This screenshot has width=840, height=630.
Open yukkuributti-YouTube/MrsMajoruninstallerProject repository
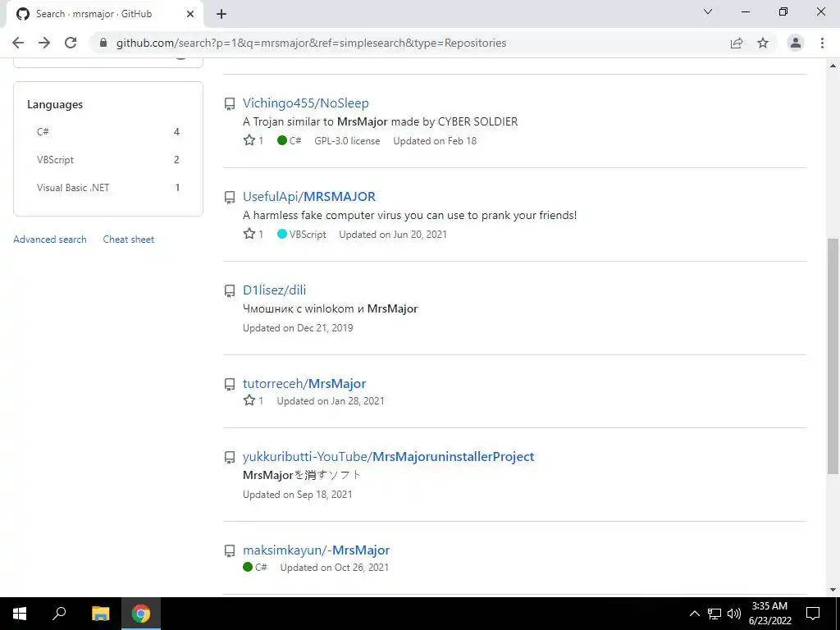pos(388,456)
